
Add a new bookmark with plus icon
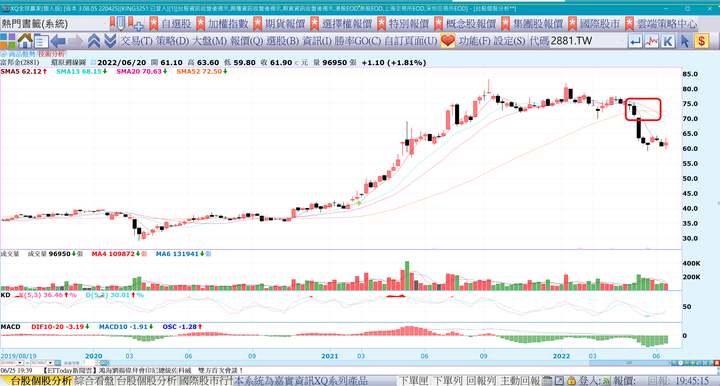(136, 23)
